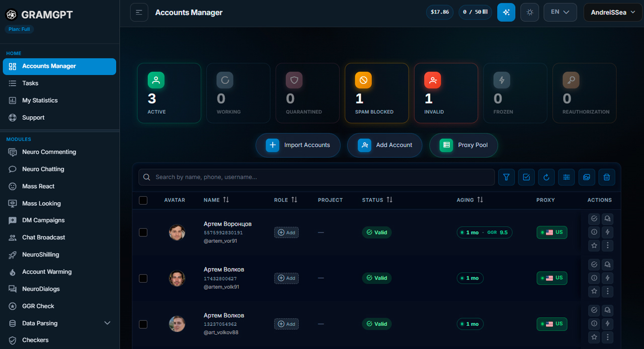Viewport: 644px width, 349px height.
Task: Open the filter funnel icon
Action: [507, 177]
